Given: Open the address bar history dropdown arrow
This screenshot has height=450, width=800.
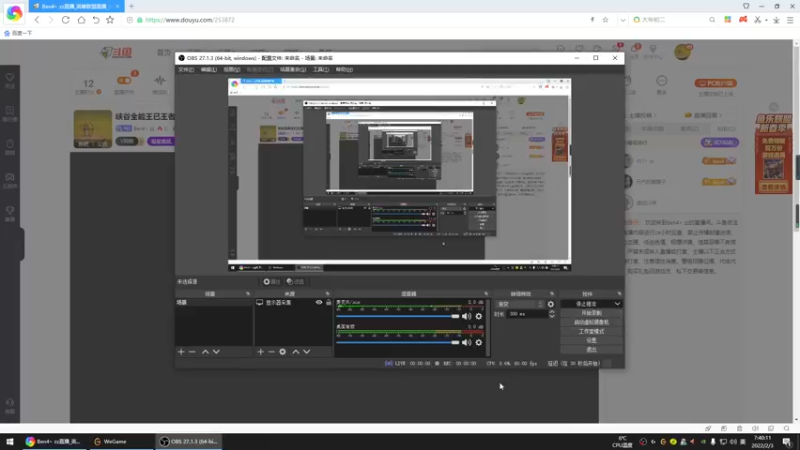Looking at the screenshot, I should (622, 20).
